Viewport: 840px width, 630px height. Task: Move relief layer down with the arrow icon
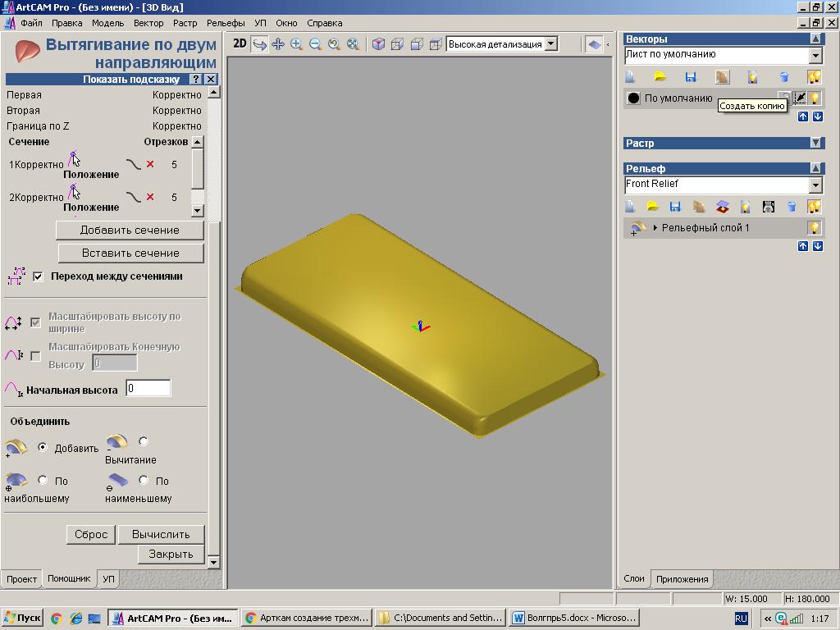coord(818,246)
